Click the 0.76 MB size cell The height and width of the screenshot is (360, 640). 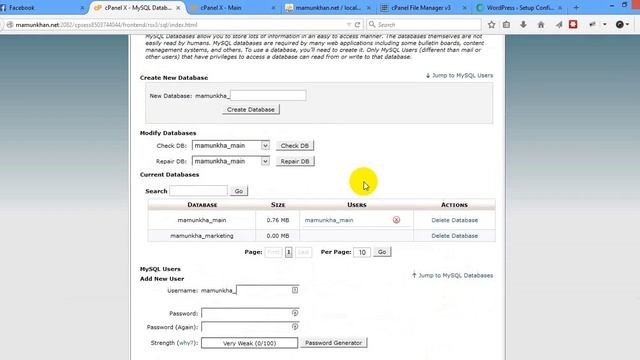[278, 220]
